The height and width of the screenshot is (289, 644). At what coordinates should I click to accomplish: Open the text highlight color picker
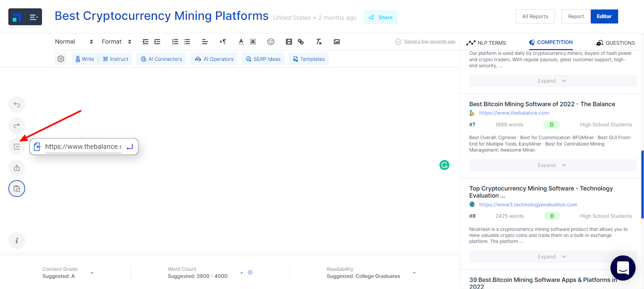(253, 42)
